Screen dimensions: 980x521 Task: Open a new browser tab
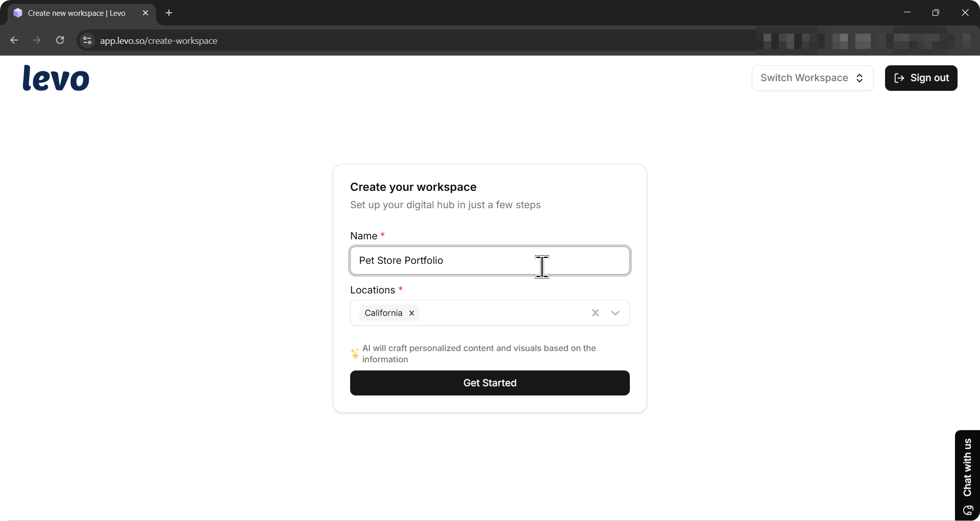(169, 13)
